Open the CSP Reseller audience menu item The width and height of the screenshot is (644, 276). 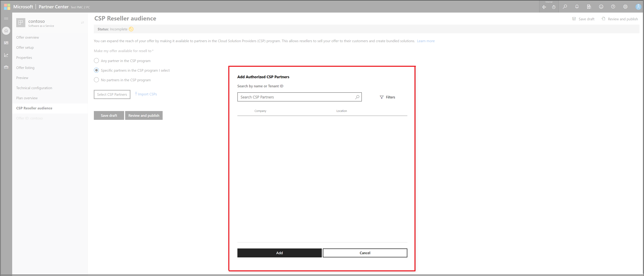pyautogui.click(x=34, y=108)
